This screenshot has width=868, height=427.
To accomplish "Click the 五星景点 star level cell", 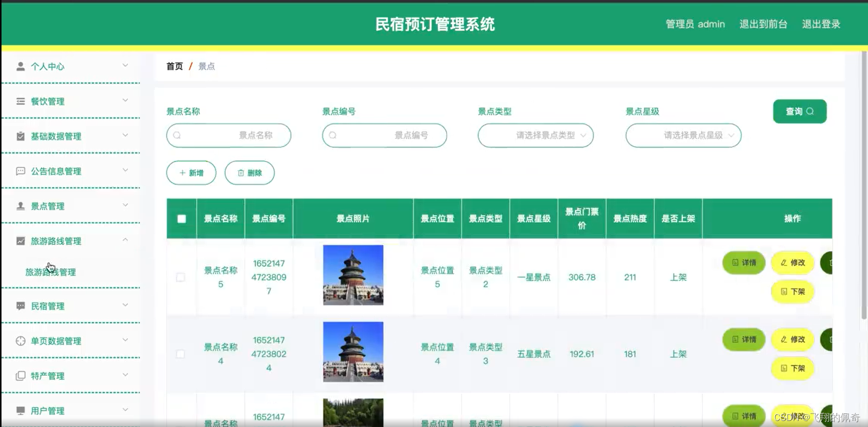I will tap(534, 354).
